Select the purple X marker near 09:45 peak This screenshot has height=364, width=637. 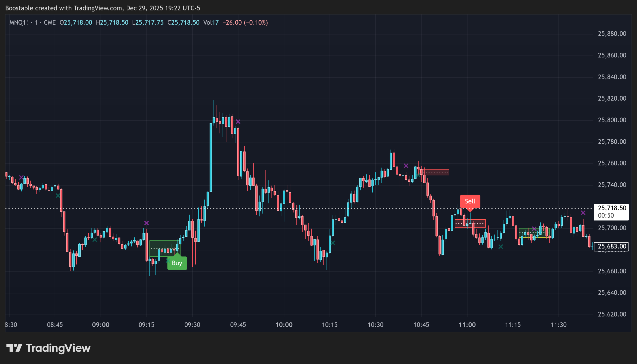pos(238,122)
